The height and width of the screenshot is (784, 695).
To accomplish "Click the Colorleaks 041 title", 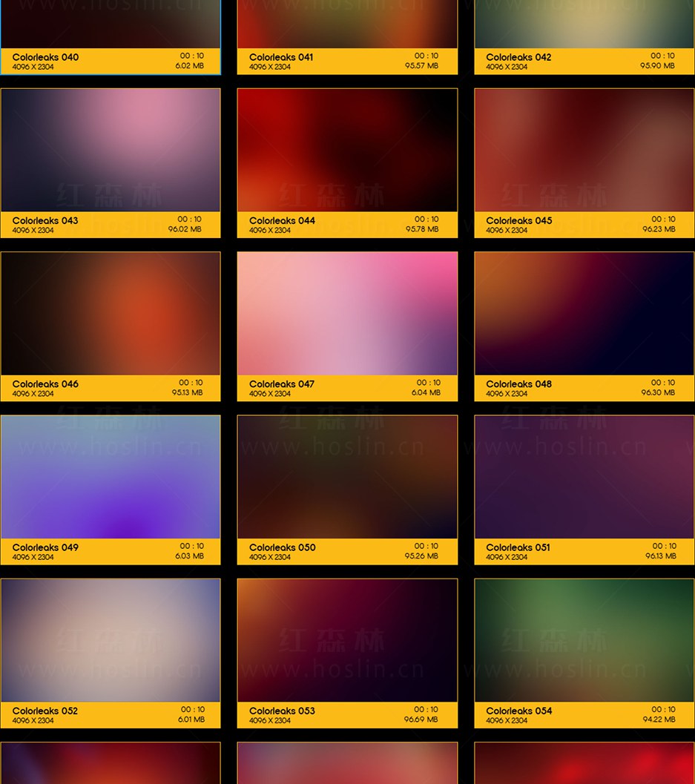I will pos(281,57).
